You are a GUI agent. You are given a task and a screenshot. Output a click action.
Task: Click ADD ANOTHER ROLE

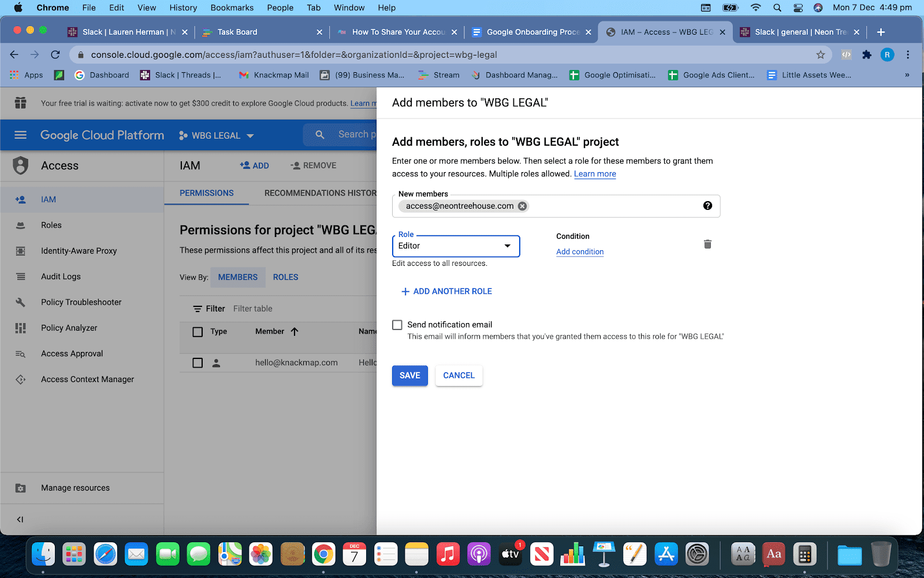(x=446, y=291)
